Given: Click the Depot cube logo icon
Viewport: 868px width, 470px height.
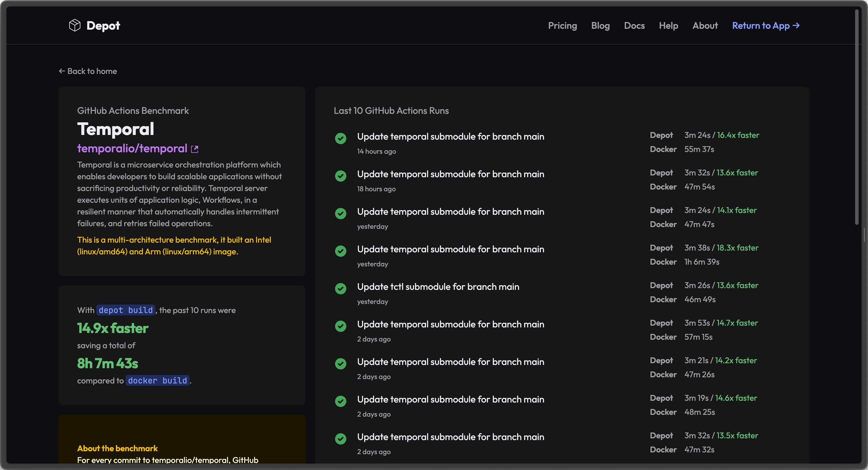Looking at the screenshot, I should tap(75, 26).
